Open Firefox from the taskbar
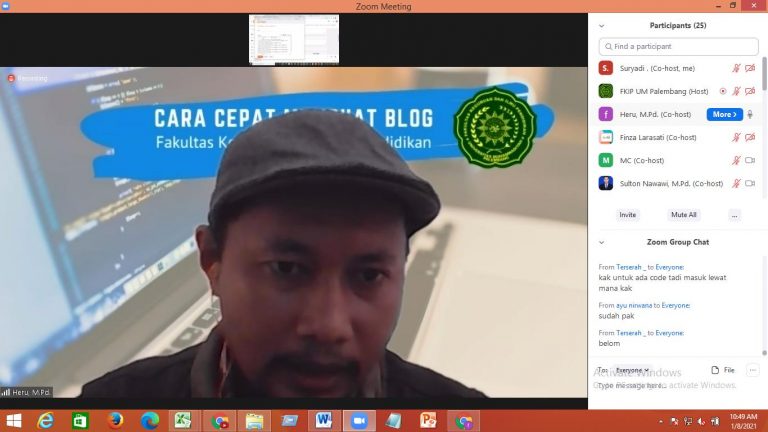This screenshot has height=432, width=768. [115, 421]
